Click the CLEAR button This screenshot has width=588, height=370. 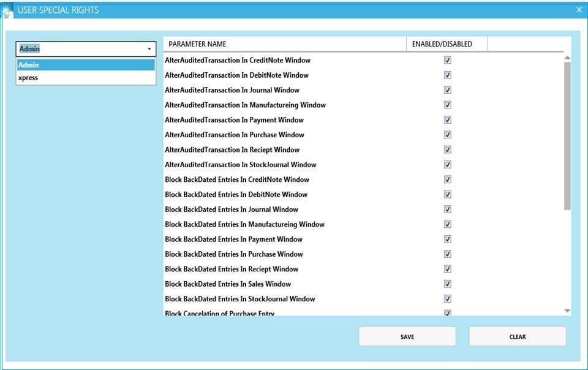click(x=517, y=336)
